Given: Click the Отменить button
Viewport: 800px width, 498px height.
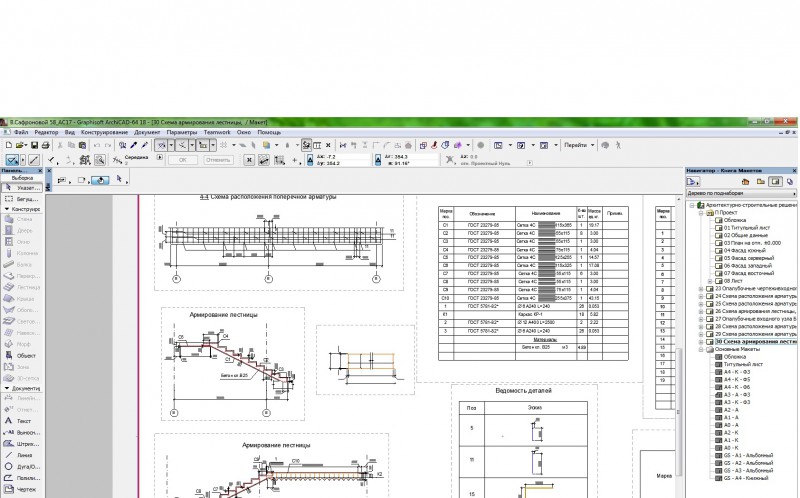Looking at the screenshot, I should [218, 160].
